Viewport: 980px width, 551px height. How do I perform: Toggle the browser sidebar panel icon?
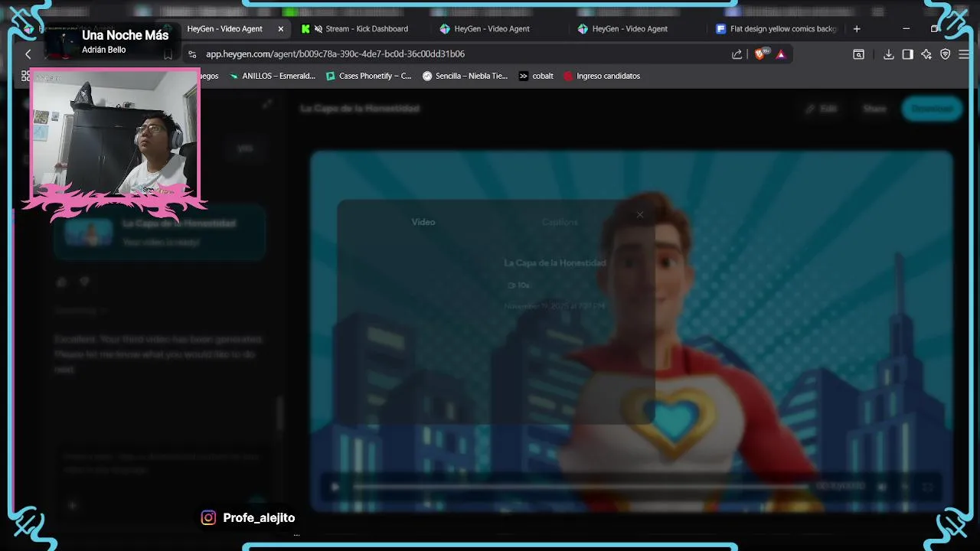click(x=907, y=54)
